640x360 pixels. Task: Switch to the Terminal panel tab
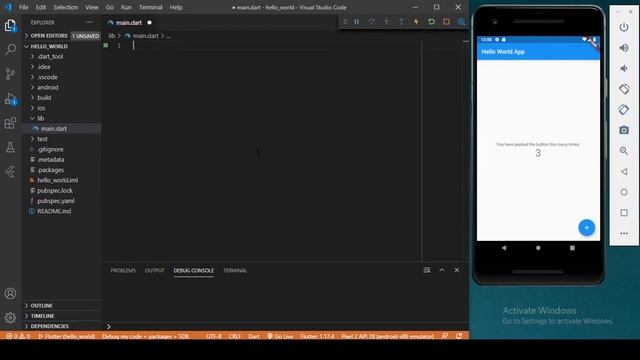[235, 270]
